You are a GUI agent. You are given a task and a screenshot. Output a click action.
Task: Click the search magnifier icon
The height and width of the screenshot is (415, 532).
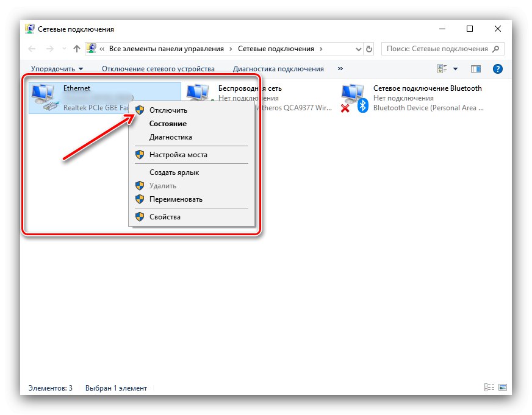(x=495, y=49)
